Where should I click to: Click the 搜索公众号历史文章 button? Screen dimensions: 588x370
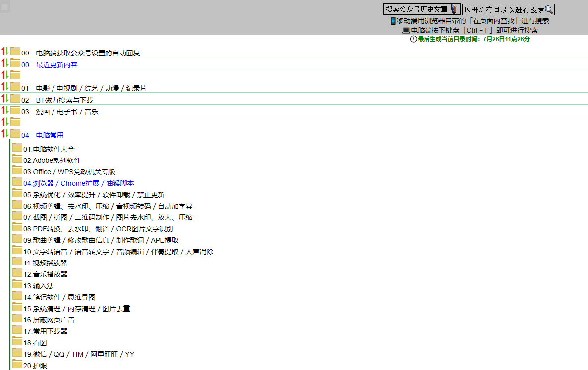pyautogui.click(x=421, y=9)
